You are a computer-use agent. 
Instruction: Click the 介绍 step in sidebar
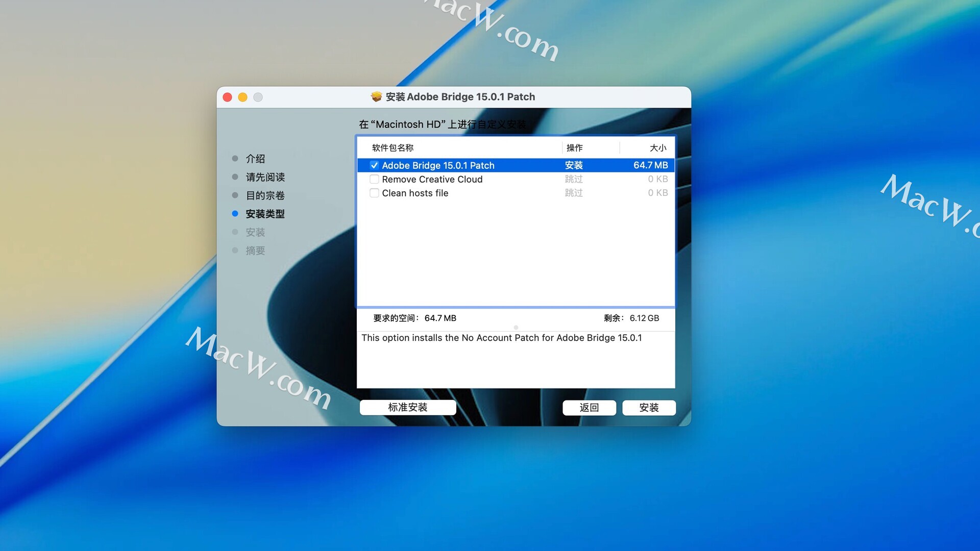[255, 159]
